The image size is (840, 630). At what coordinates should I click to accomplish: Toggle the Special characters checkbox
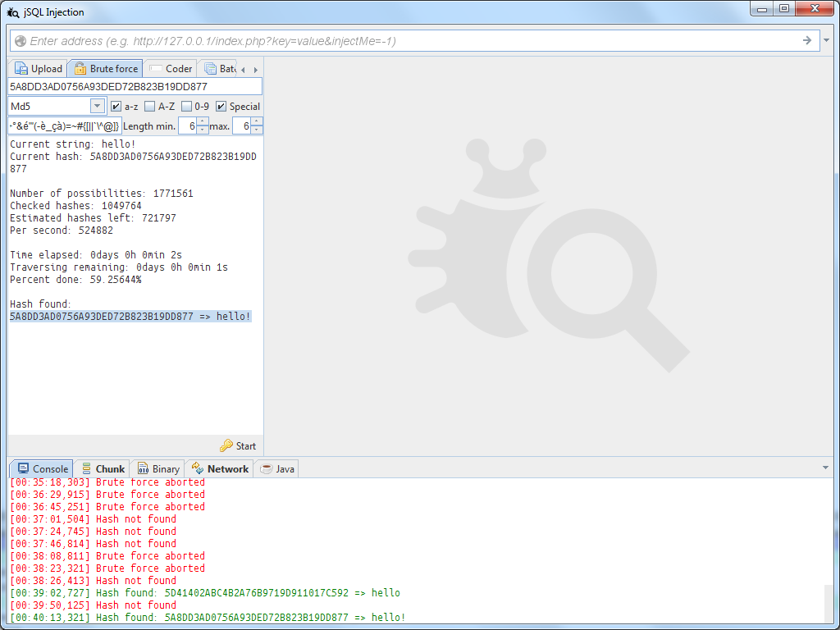click(x=221, y=106)
